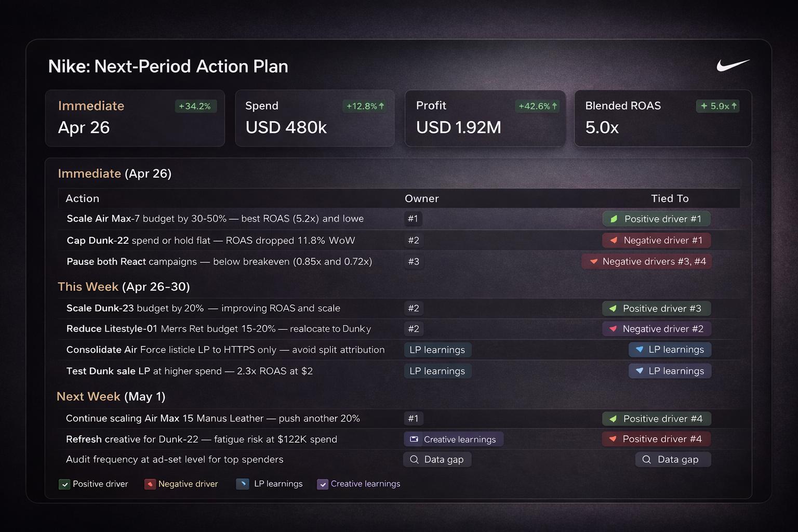Click the magnifier icon in Tied To Data gap
The width and height of the screenshot is (798, 532).
coord(646,460)
